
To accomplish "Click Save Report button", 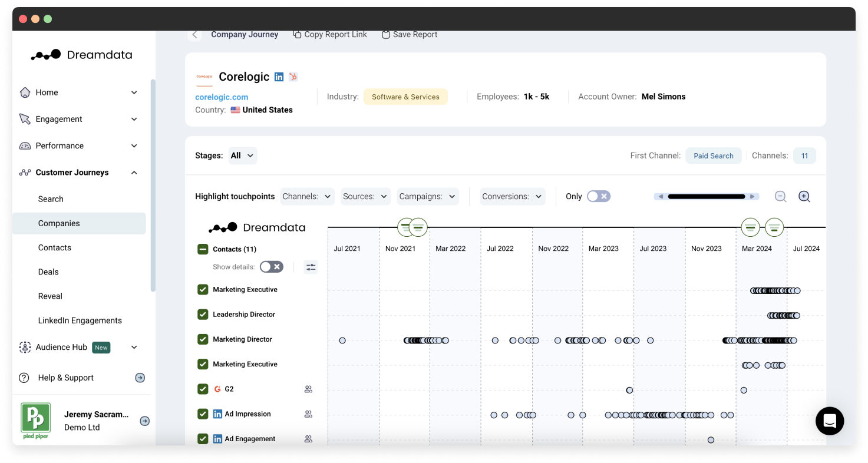I will point(410,35).
